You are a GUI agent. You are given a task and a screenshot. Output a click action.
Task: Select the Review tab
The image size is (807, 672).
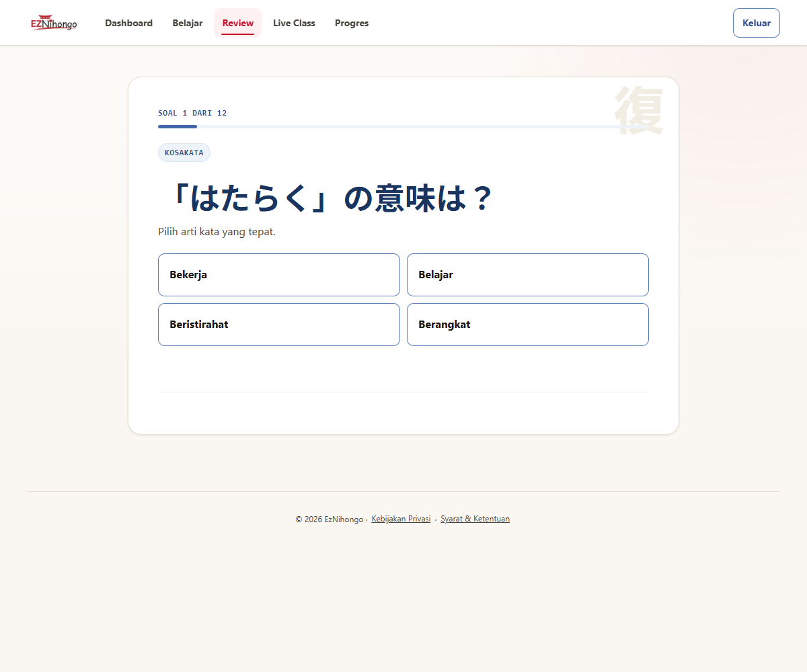(x=238, y=23)
